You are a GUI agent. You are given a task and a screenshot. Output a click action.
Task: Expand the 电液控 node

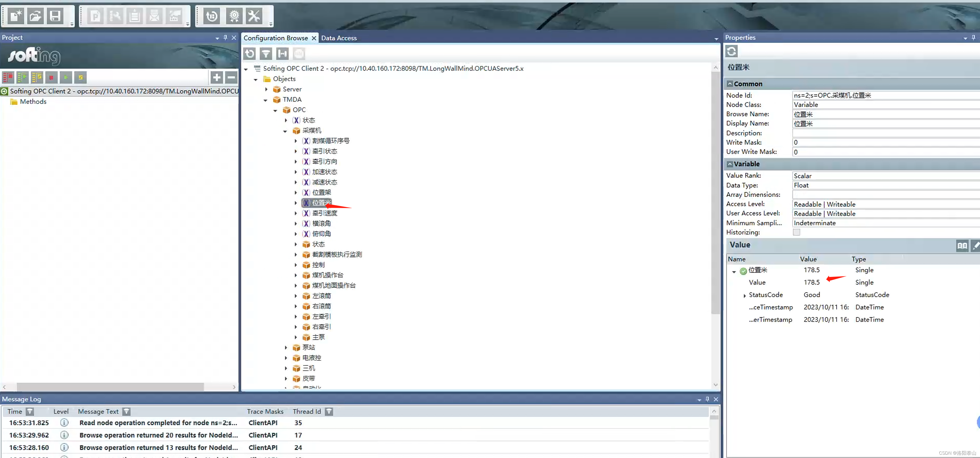(x=286, y=358)
